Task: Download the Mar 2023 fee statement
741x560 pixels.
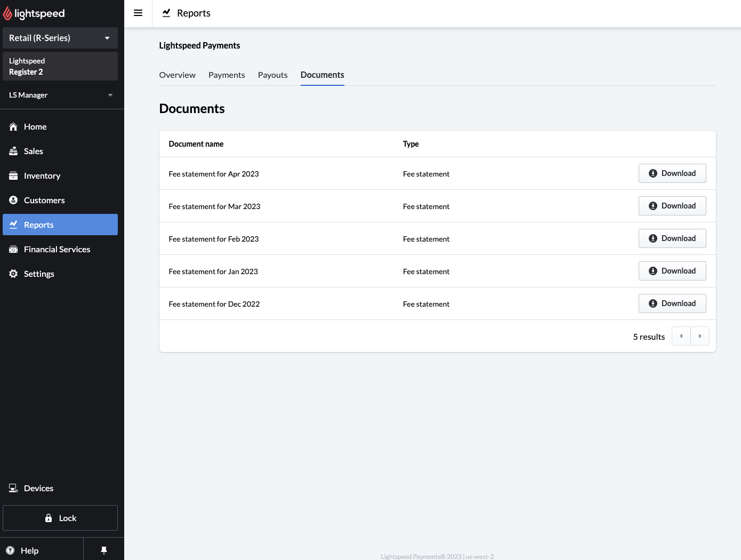Action: [672, 206]
